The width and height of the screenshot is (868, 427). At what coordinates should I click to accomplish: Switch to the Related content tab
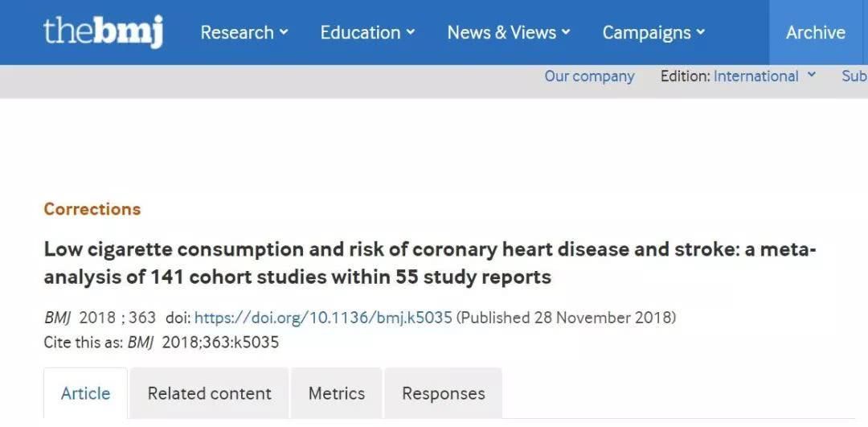(209, 393)
